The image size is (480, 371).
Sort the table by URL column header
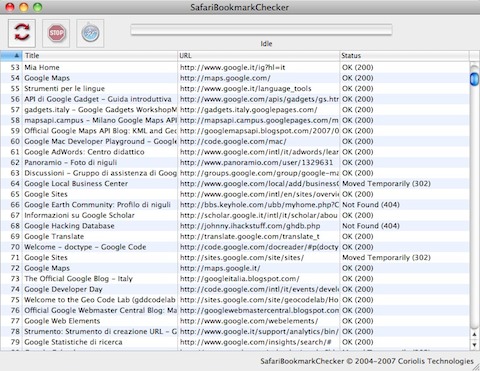click(x=258, y=56)
